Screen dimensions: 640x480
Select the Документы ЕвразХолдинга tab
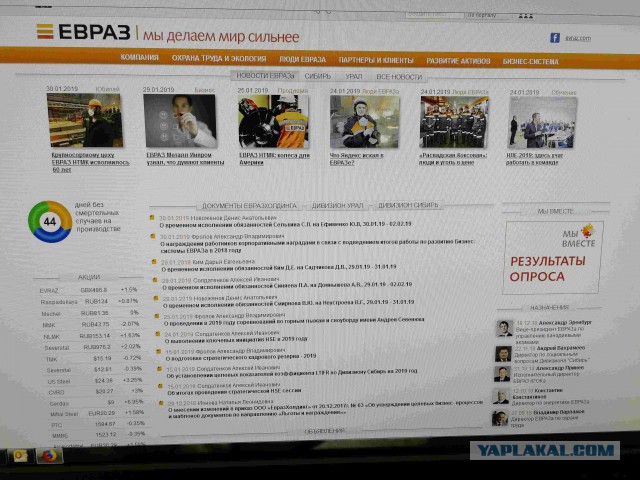pos(249,206)
